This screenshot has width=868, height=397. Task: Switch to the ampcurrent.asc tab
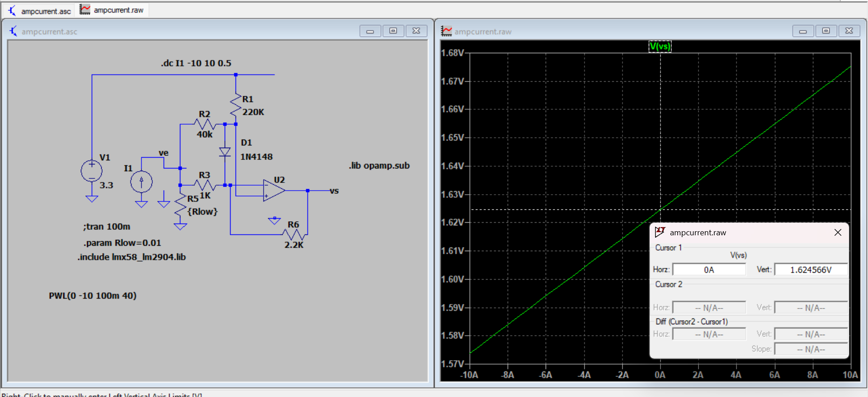pos(40,11)
